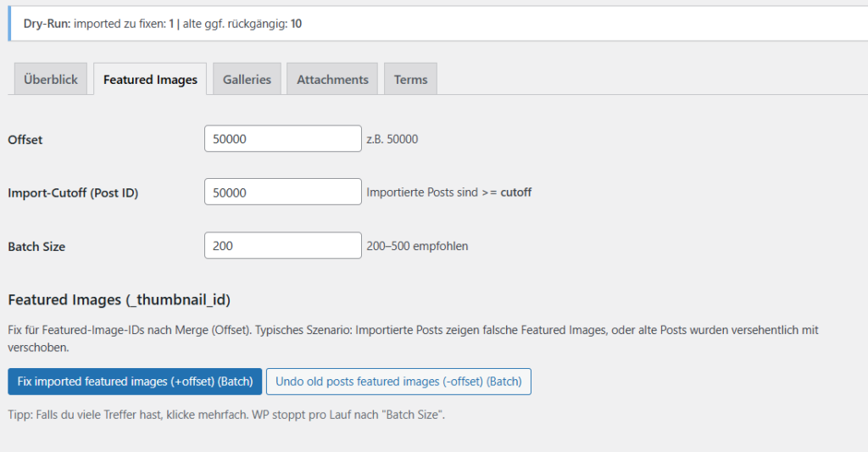Click the Dry-Run notice message
This screenshot has height=452, width=868.
163,24
